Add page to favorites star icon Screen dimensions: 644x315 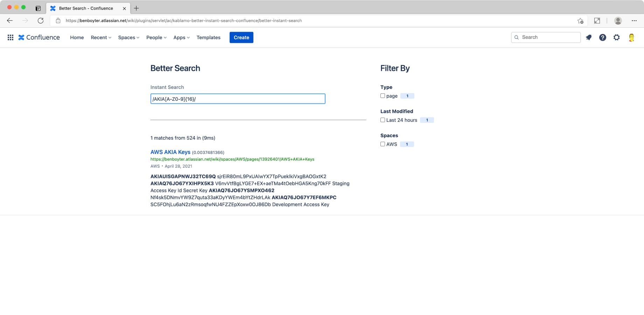pyautogui.click(x=580, y=21)
